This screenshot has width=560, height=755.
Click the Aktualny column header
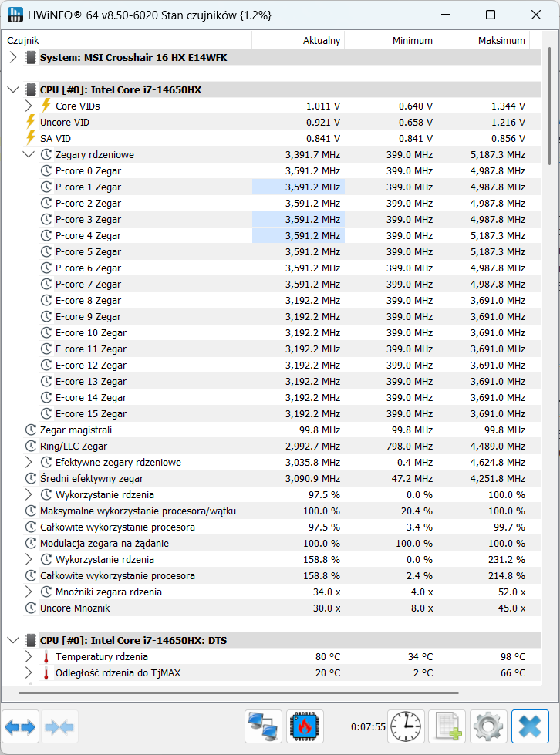click(298, 40)
